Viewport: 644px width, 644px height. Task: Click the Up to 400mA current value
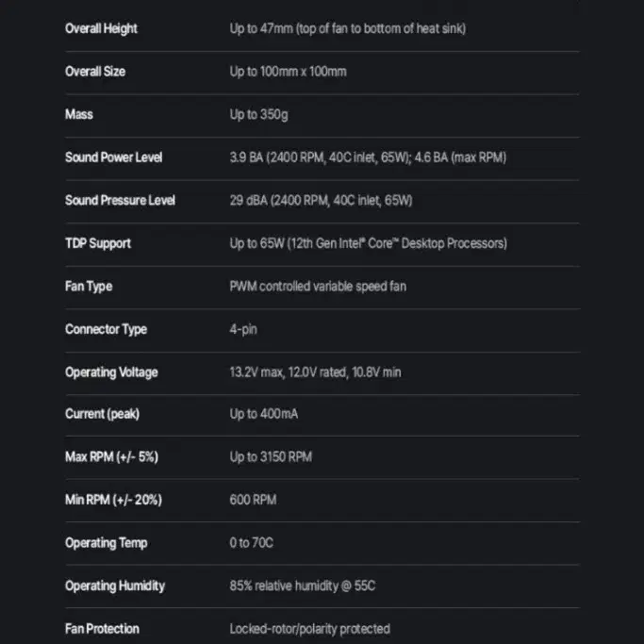264,414
